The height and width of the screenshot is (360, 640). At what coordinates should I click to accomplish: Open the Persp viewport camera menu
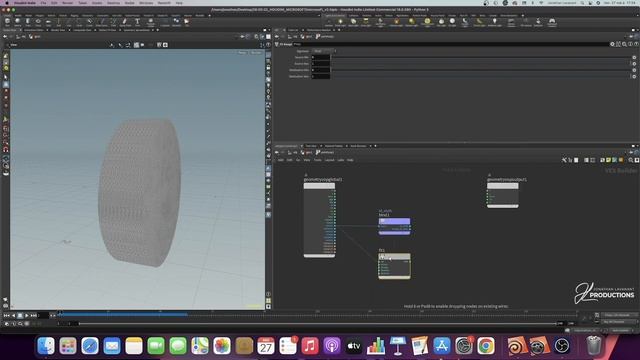click(242, 53)
